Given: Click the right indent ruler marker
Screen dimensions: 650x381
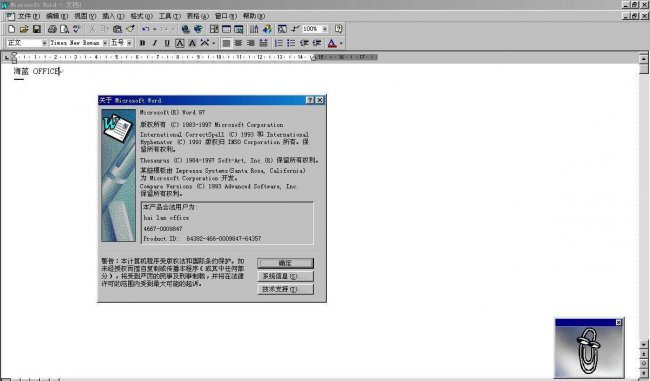Looking at the screenshot, I should (313, 58).
